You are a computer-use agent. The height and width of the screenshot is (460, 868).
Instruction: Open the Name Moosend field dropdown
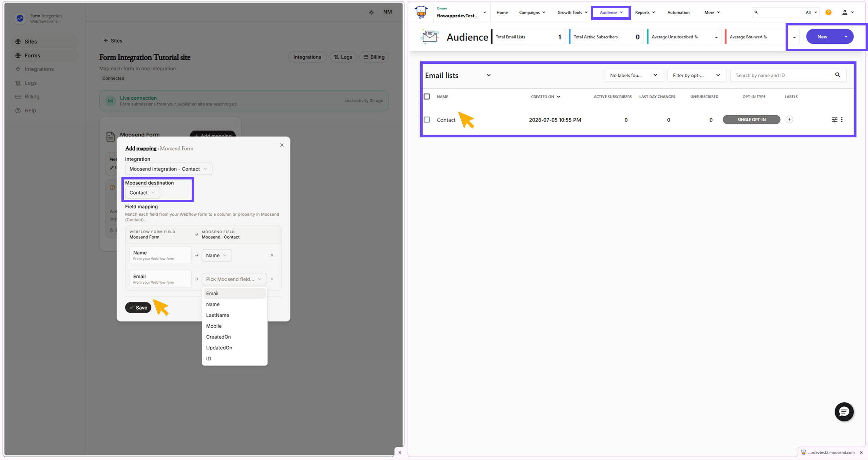point(216,255)
